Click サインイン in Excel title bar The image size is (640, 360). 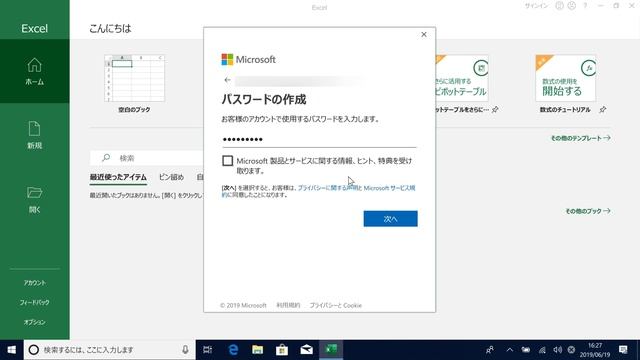point(536,6)
